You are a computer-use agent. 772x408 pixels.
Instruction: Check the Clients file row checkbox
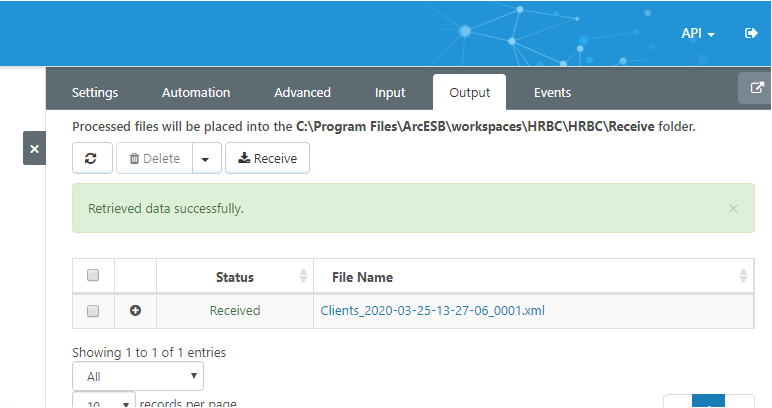93,311
